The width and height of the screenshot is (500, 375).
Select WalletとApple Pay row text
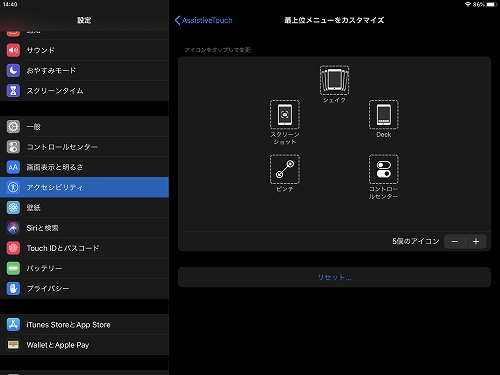pyautogui.click(x=58, y=345)
